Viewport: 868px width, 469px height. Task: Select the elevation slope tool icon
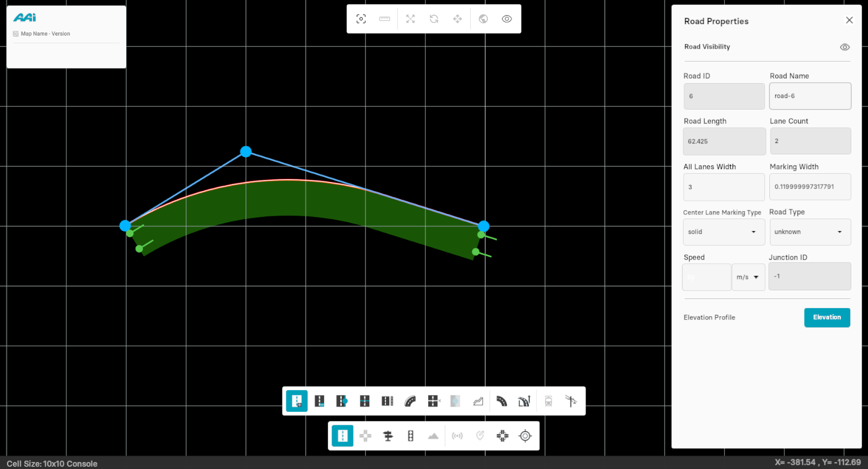tap(478, 401)
